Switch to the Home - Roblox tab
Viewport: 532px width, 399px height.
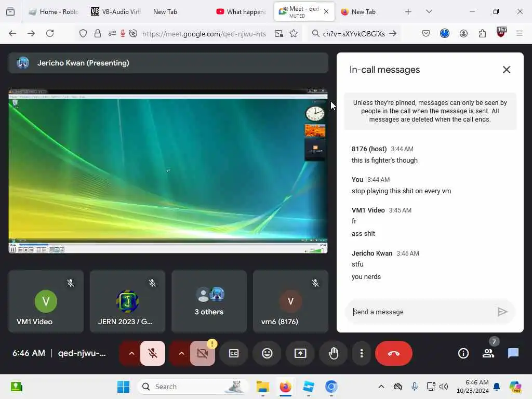[54, 12]
